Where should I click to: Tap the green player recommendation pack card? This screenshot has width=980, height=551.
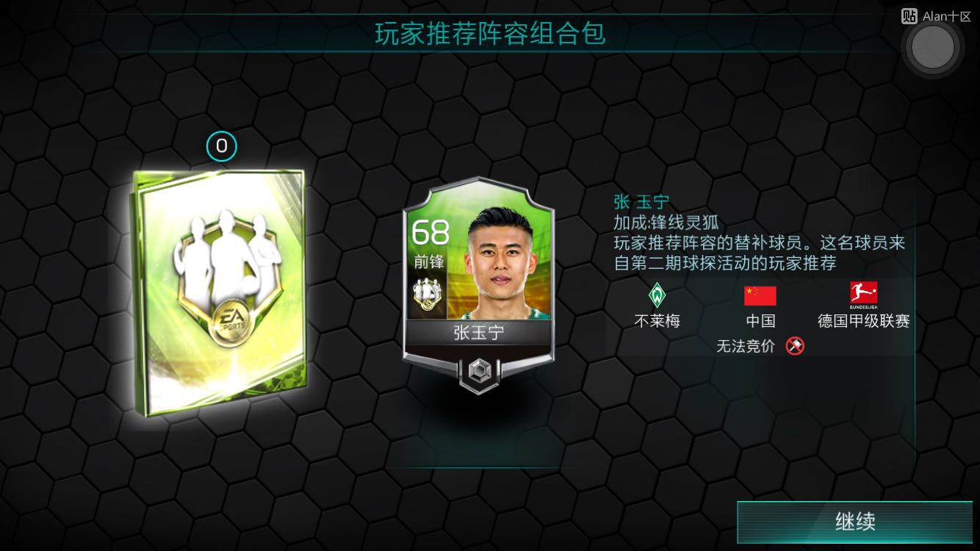(220, 293)
